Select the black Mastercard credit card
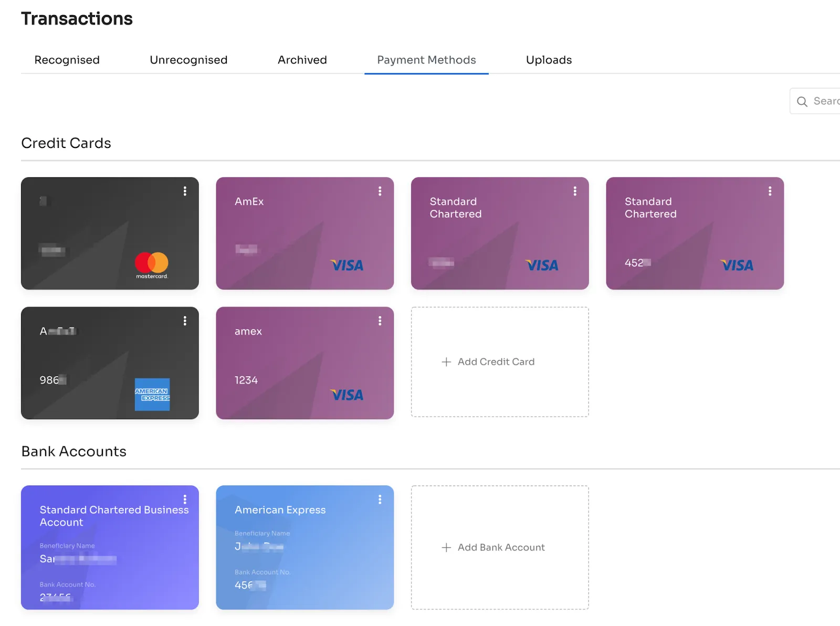 110,234
